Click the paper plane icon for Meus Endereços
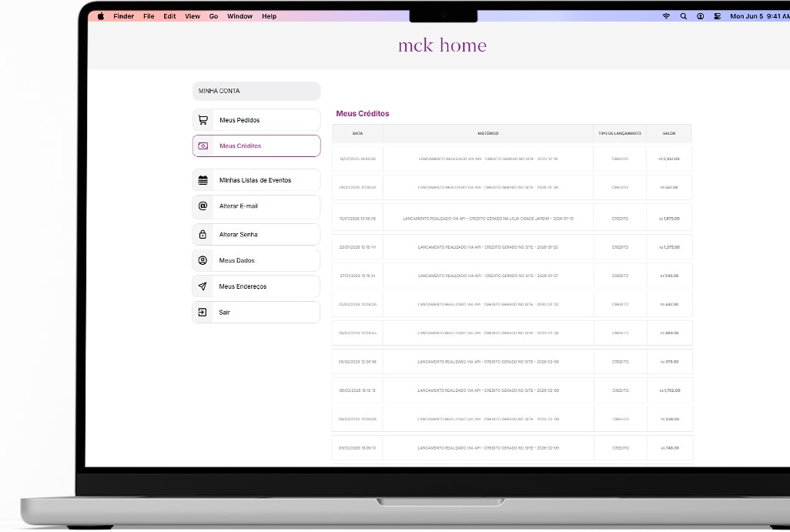 (203, 286)
